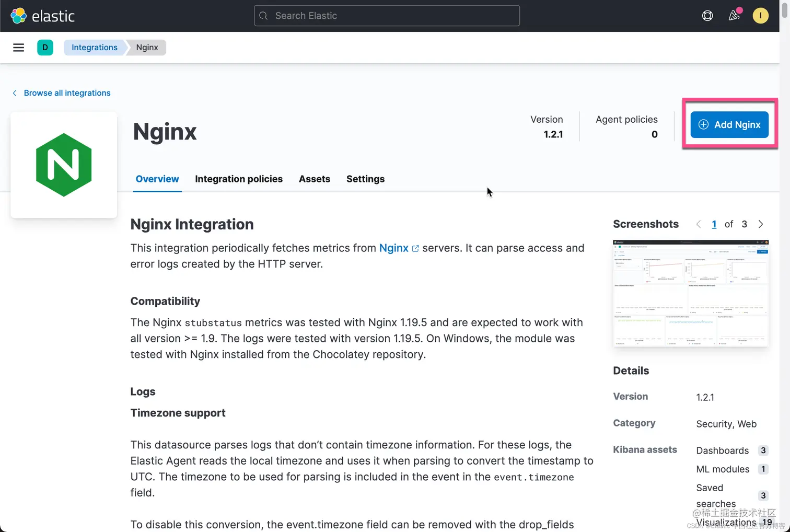The height and width of the screenshot is (532, 790).
Task: Click the Kibana assets label
Action: [x=645, y=449]
